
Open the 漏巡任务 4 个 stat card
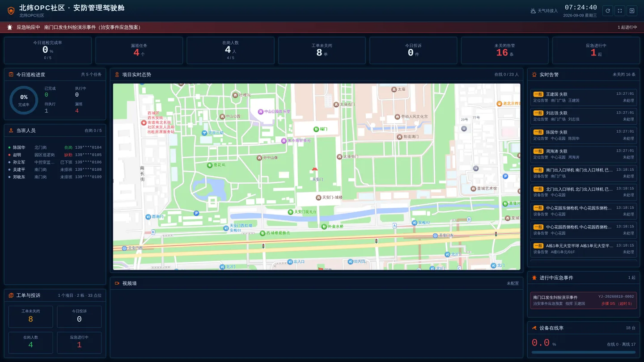pos(139,51)
